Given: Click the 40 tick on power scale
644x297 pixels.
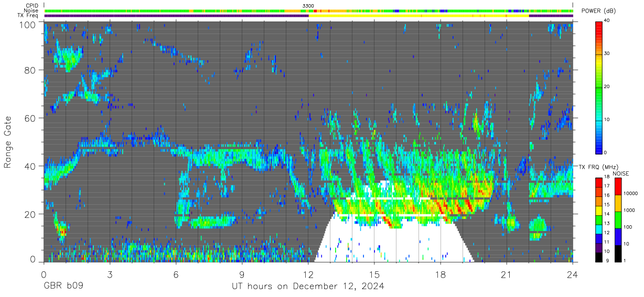Looking at the screenshot, I should coord(607,20).
